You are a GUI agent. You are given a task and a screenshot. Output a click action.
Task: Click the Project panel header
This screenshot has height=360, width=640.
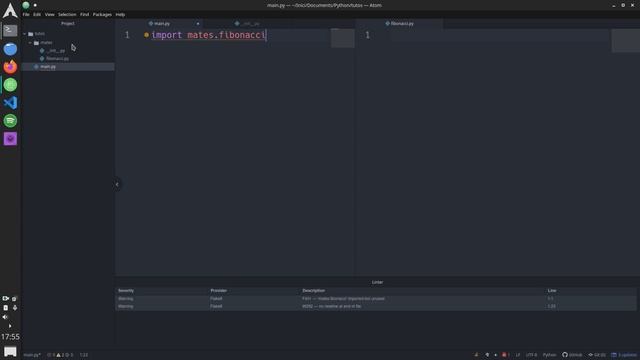tap(68, 24)
